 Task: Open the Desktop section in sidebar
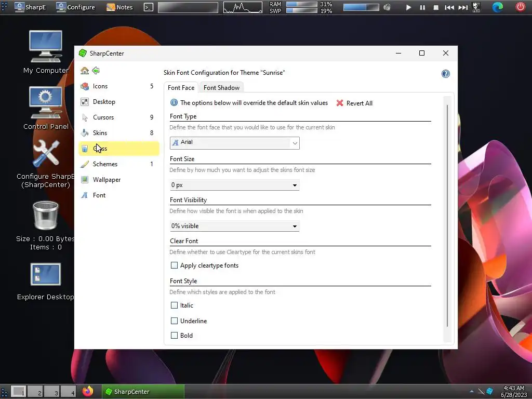(118, 102)
